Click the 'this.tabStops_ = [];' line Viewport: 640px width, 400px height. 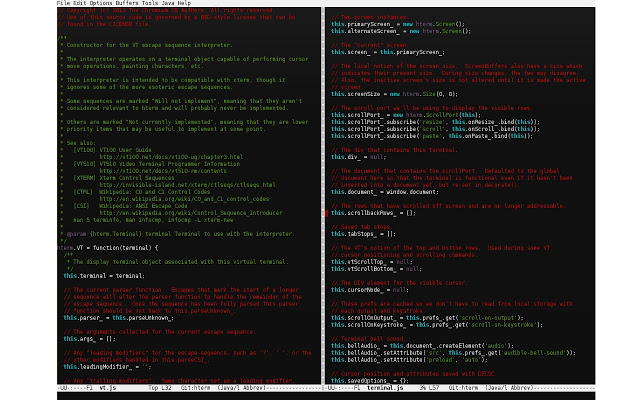364,234
